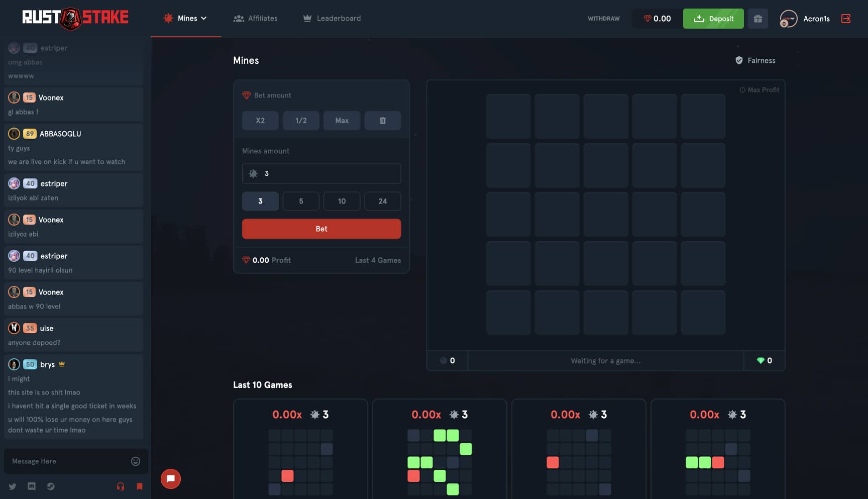Viewport: 868px width, 499px height.
Task: Click the 0.00 balance display
Action: (x=657, y=19)
